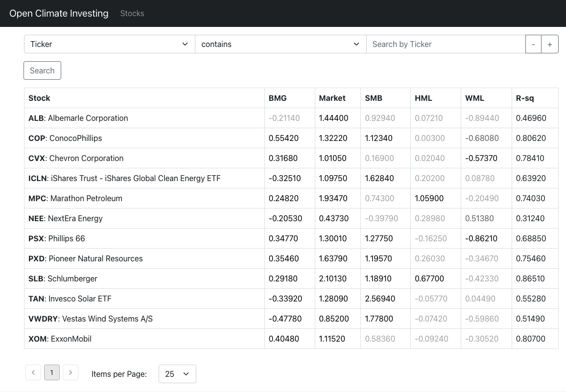Click CVX Market value 1.01050
Image resolution: width=566 pixels, height=392 pixels.
tap(333, 158)
